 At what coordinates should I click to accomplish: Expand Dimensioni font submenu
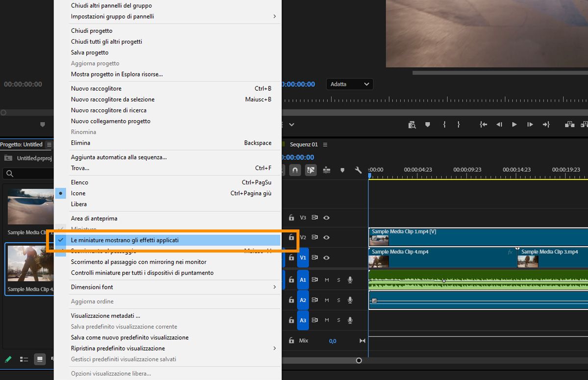(168, 287)
